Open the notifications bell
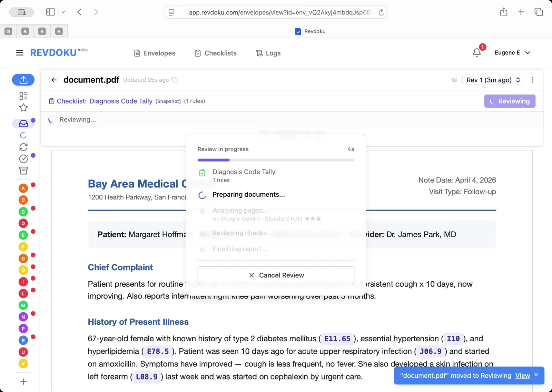 coord(477,52)
